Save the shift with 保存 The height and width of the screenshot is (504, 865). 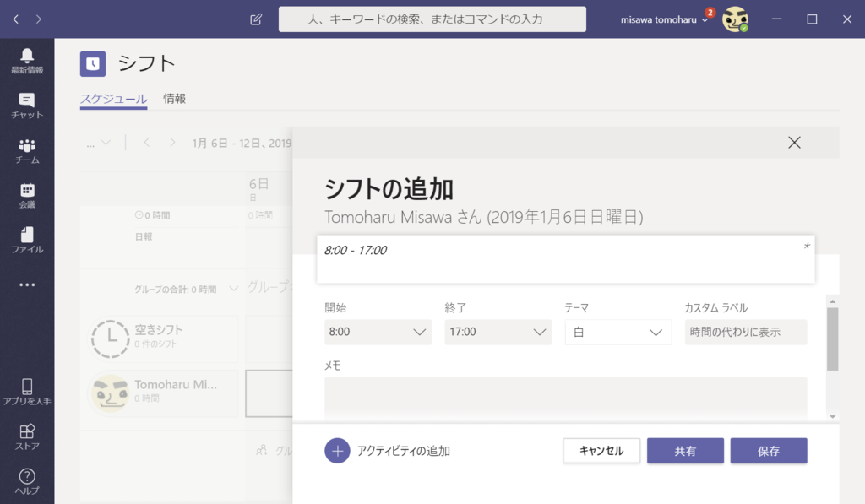point(768,451)
